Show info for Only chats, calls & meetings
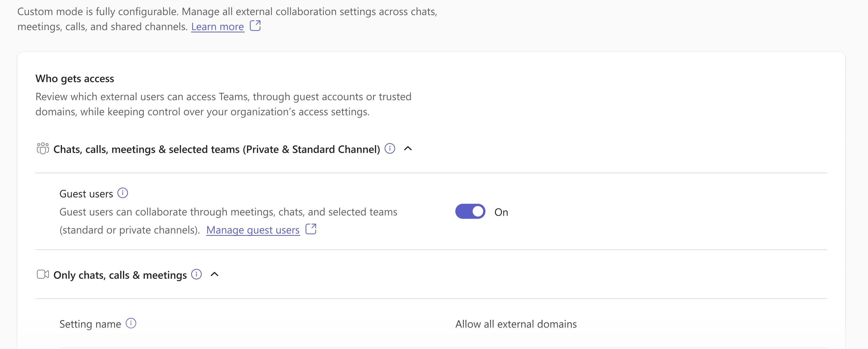 196,274
